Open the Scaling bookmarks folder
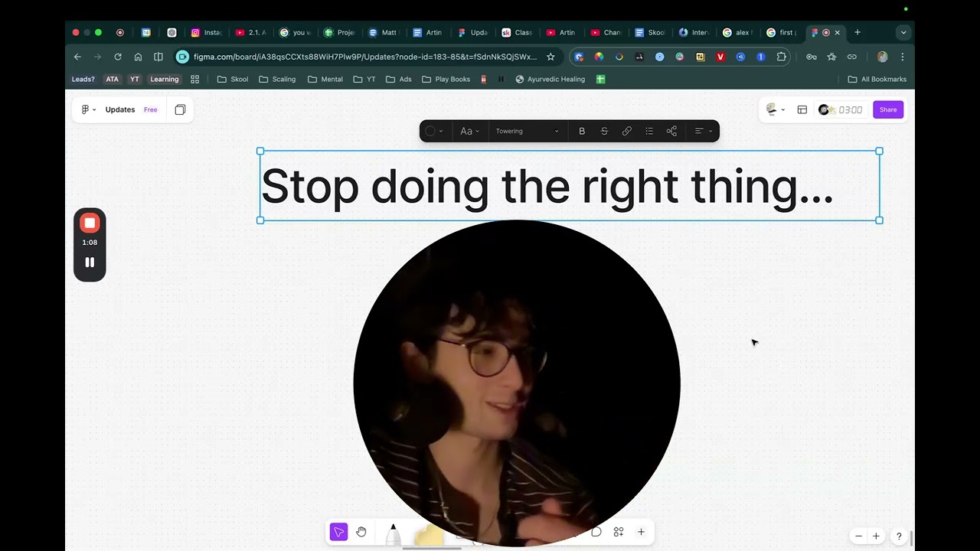980x551 pixels. (x=277, y=79)
